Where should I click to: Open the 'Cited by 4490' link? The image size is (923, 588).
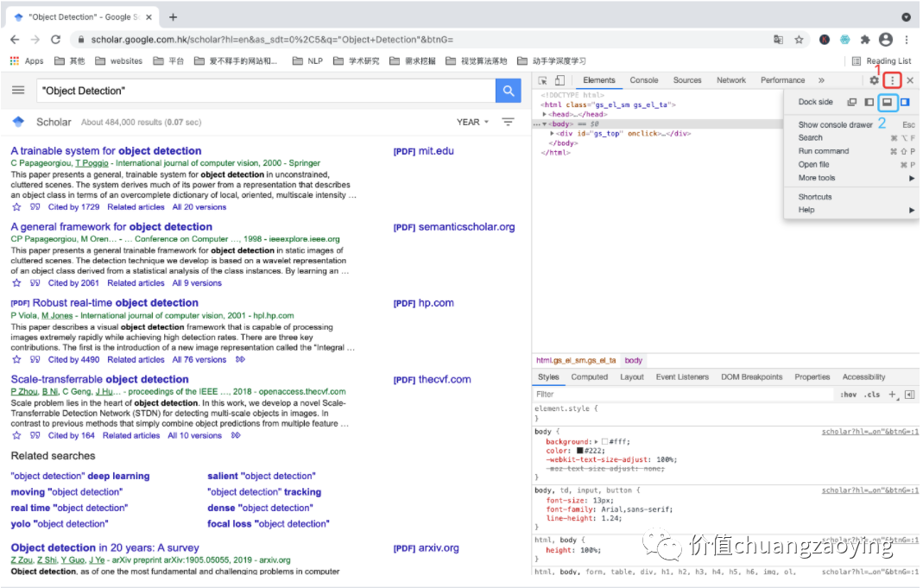(x=73, y=360)
